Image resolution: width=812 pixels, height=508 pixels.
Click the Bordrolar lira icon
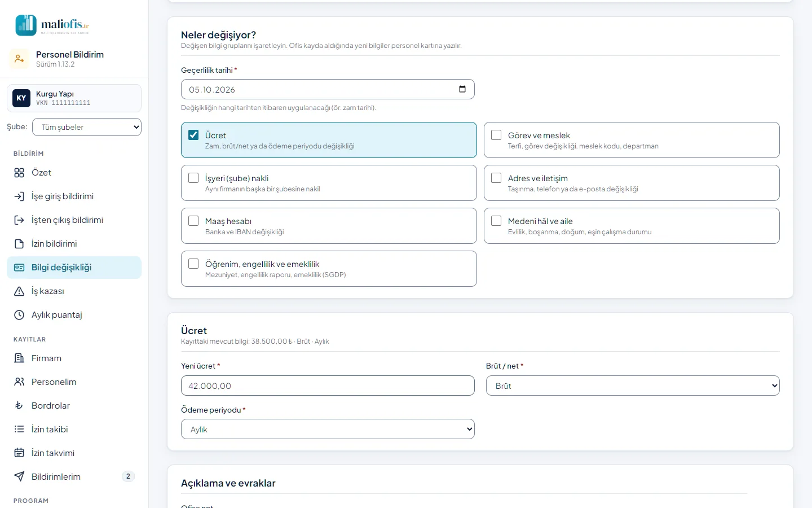tap(19, 406)
